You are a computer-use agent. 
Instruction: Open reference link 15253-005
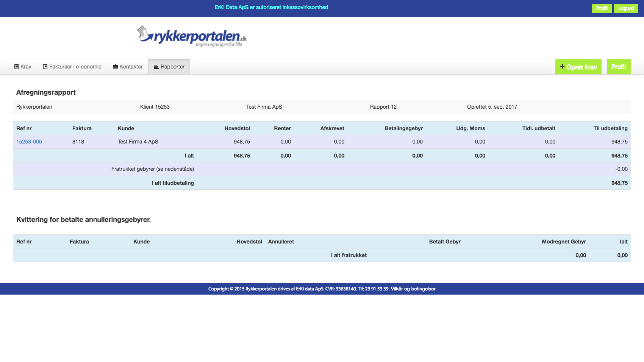point(29,142)
